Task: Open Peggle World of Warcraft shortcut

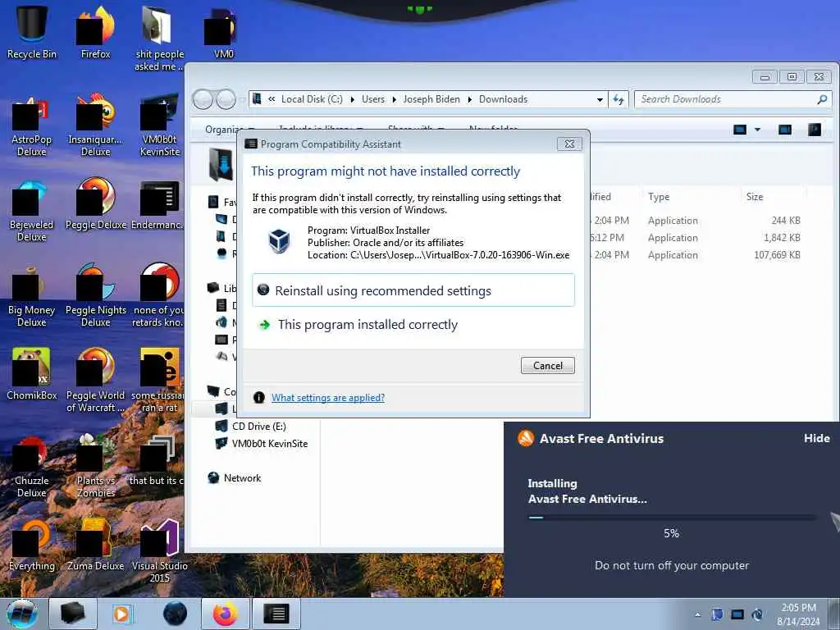Action: click(95, 381)
